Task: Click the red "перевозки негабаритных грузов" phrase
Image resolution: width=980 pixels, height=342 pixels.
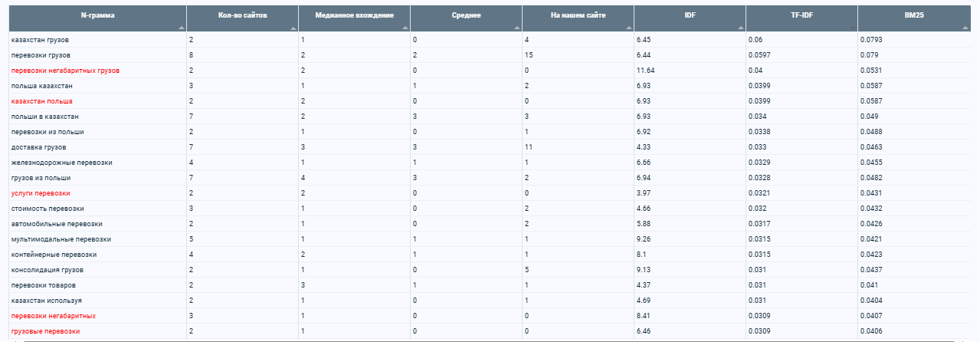Action: click(x=65, y=71)
